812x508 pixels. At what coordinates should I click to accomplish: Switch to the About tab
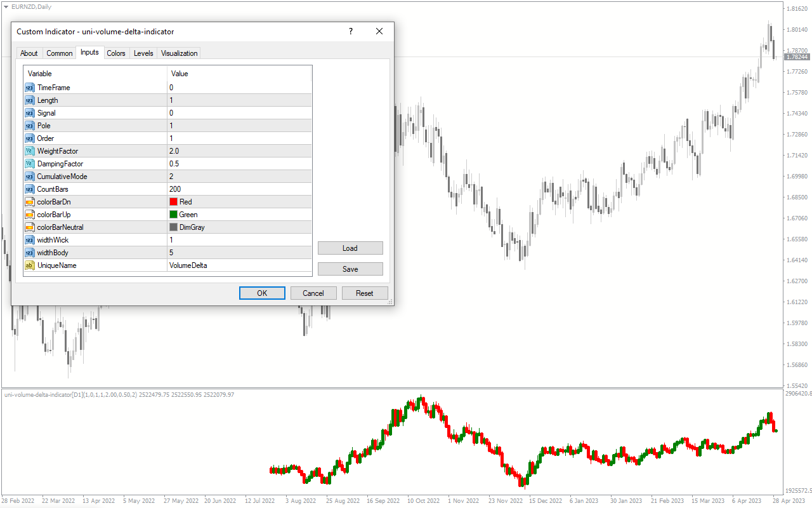[29, 53]
